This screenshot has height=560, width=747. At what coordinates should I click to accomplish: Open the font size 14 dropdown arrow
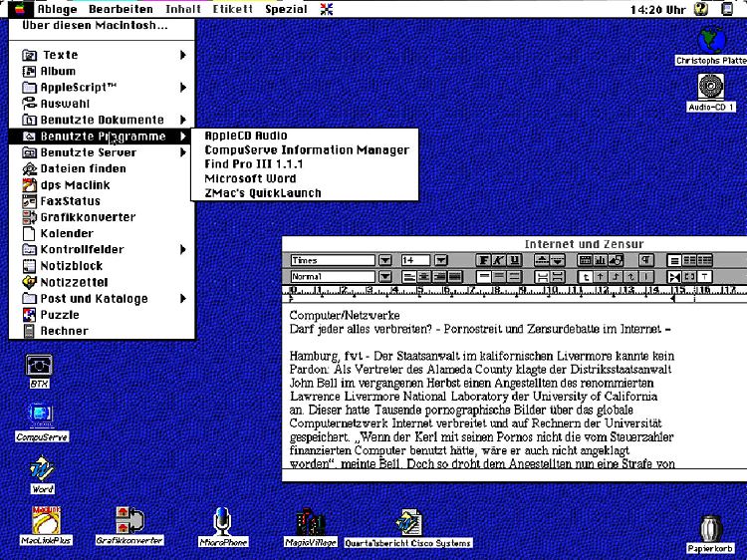(x=441, y=260)
